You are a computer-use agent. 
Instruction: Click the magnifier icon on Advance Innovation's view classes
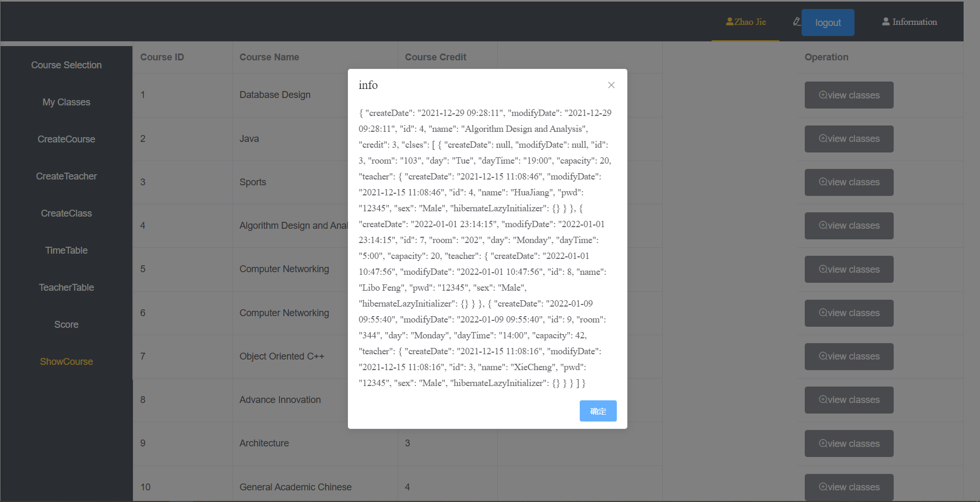click(822, 400)
